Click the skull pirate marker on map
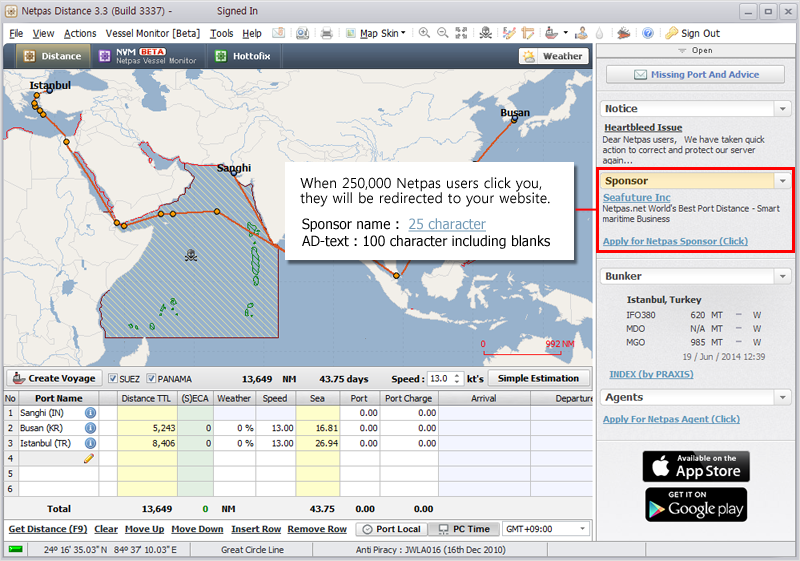Screen dimensions: 800x561 click(191, 255)
